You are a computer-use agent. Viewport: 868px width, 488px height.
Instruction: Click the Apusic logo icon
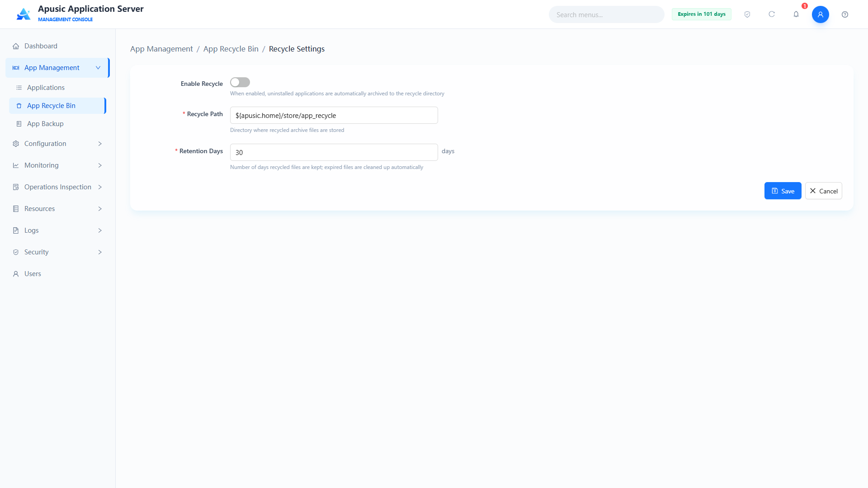pyautogui.click(x=24, y=14)
